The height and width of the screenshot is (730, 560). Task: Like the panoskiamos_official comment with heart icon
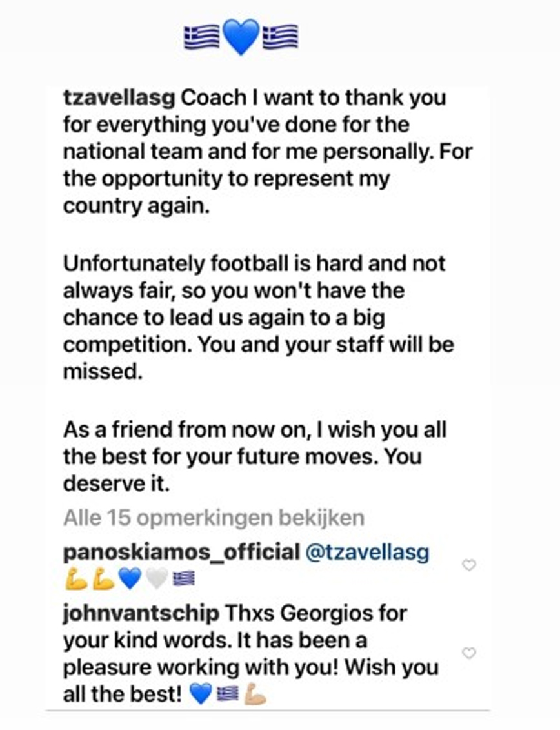(470, 565)
